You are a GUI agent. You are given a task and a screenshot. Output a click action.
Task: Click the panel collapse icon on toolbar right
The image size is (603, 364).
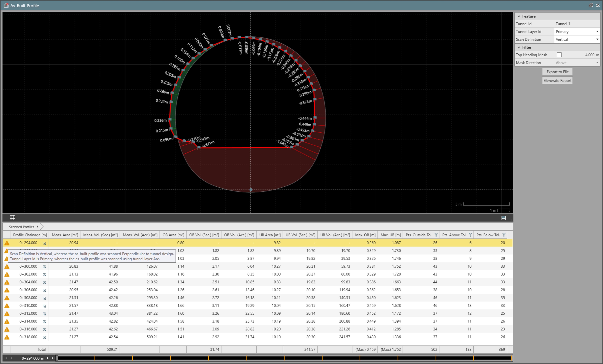pyautogui.click(x=503, y=218)
